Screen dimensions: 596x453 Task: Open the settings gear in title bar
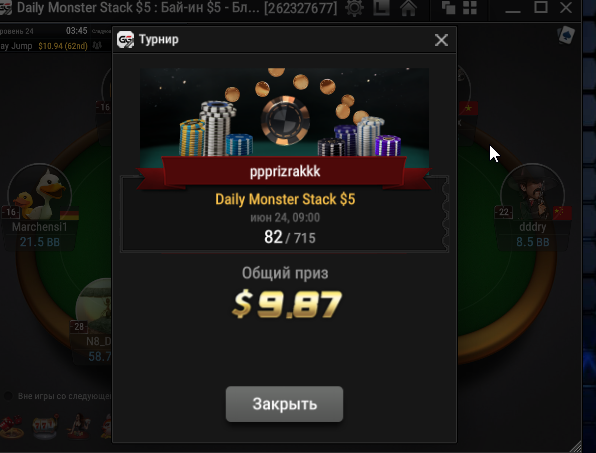(354, 8)
